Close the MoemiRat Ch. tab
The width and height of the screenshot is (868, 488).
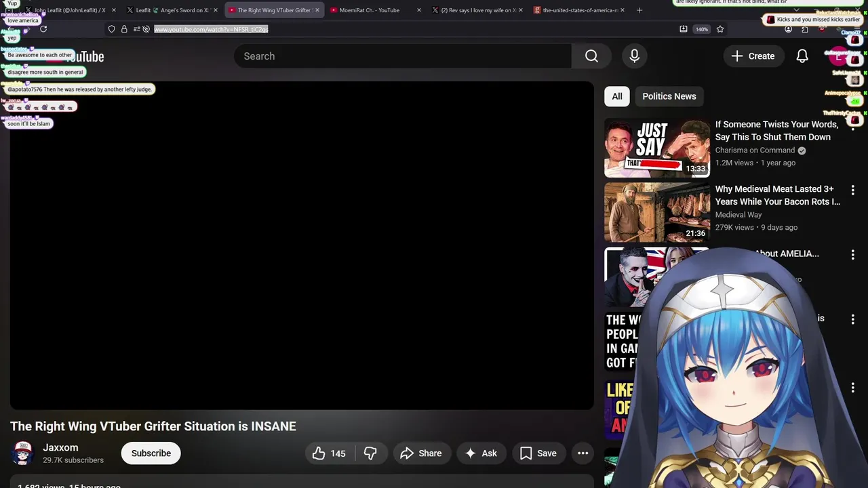(419, 10)
